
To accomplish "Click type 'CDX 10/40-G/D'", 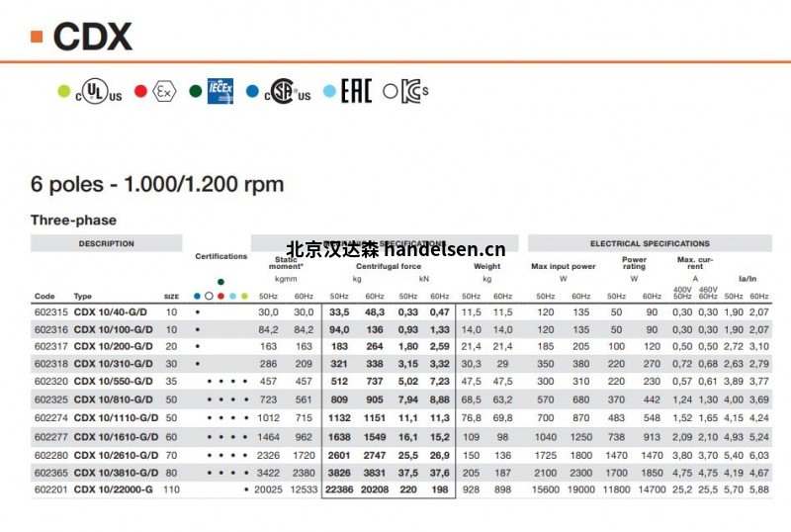I will (x=111, y=311).
